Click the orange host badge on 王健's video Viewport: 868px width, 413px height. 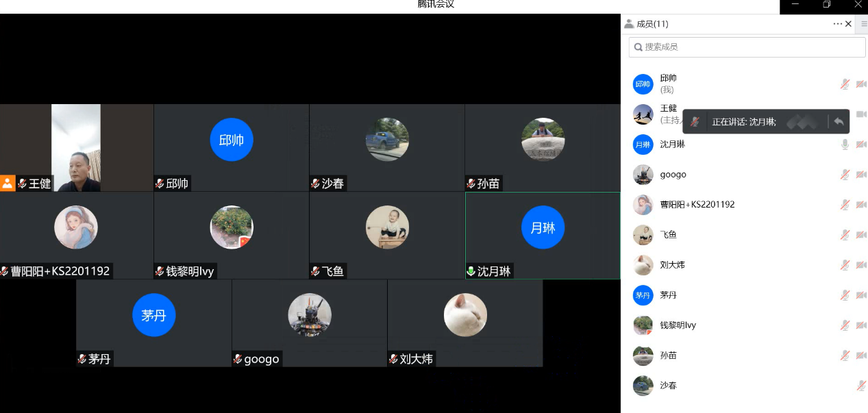8,183
